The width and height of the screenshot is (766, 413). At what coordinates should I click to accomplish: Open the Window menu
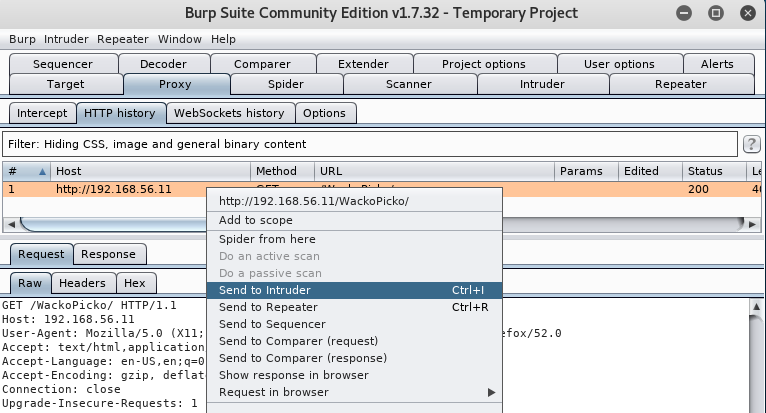point(179,39)
